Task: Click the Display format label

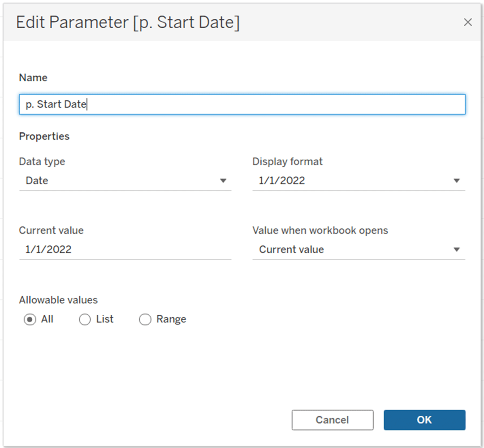Action: click(x=287, y=161)
